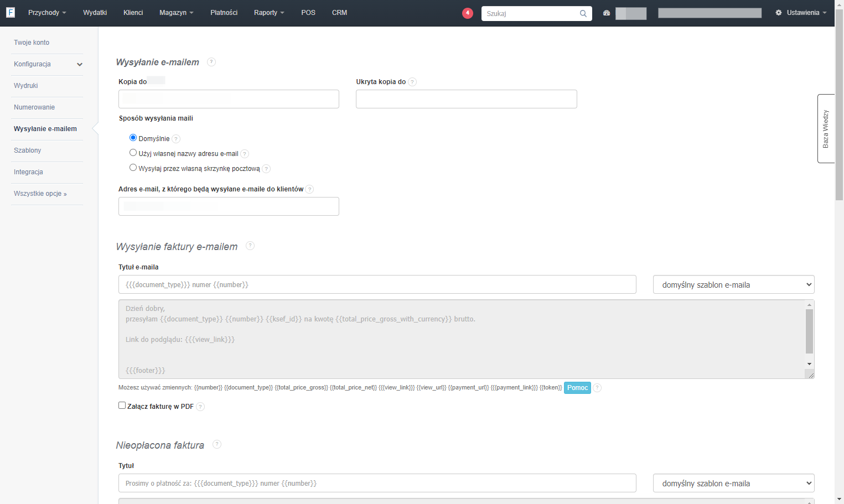Click the F logo home icon
Viewport: 844px width, 504px height.
coord(11,13)
